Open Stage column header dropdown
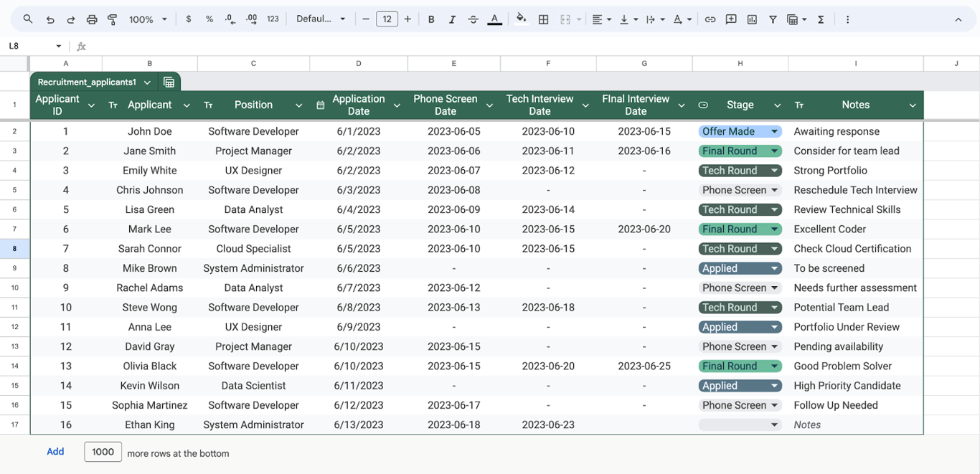Screen dimensions: 980x474 (x=777, y=105)
